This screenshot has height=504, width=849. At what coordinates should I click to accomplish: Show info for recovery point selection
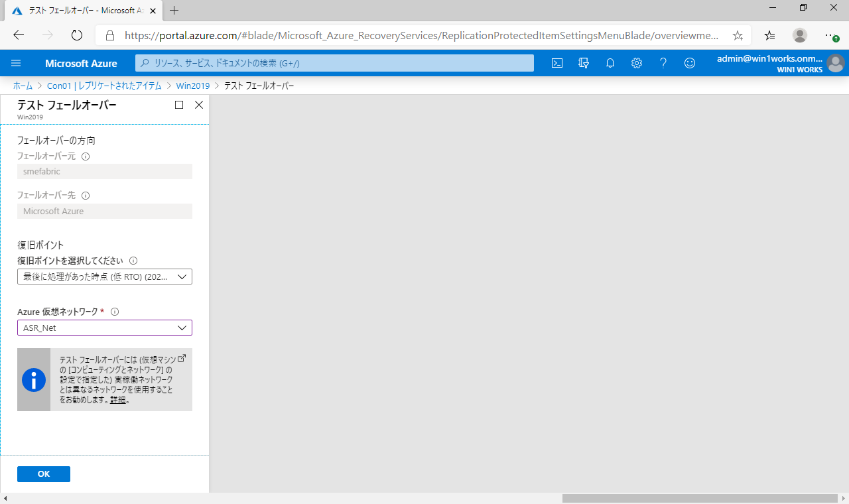[133, 261]
